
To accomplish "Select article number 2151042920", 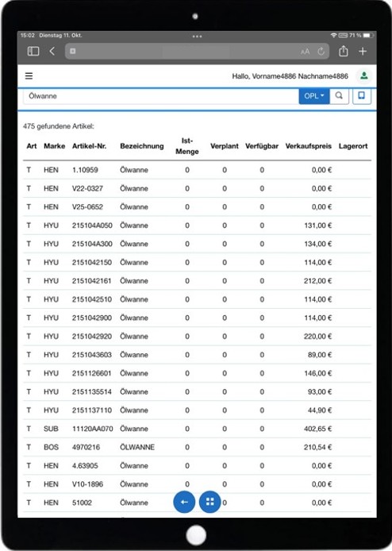I will coord(92,337).
